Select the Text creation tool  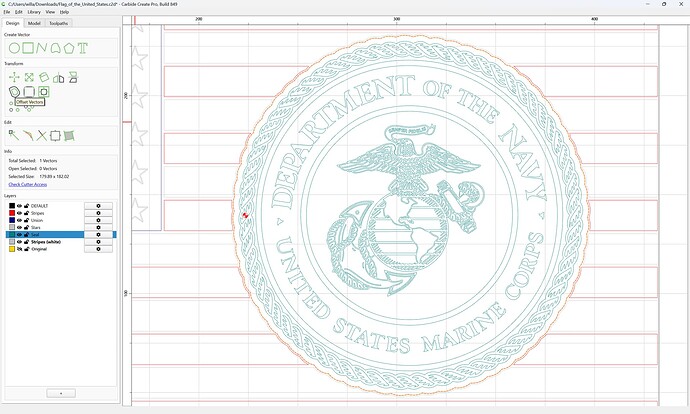82,48
